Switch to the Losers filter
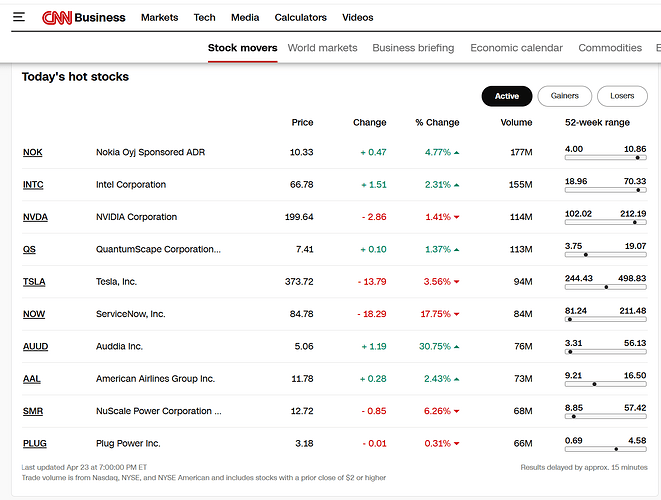Screen dimensions: 661x500 622,96
